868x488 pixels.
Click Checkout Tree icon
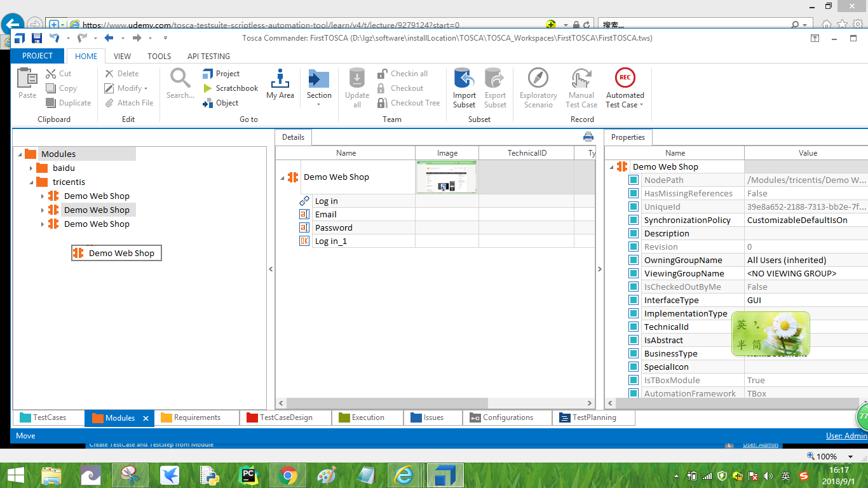click(382, 103)
